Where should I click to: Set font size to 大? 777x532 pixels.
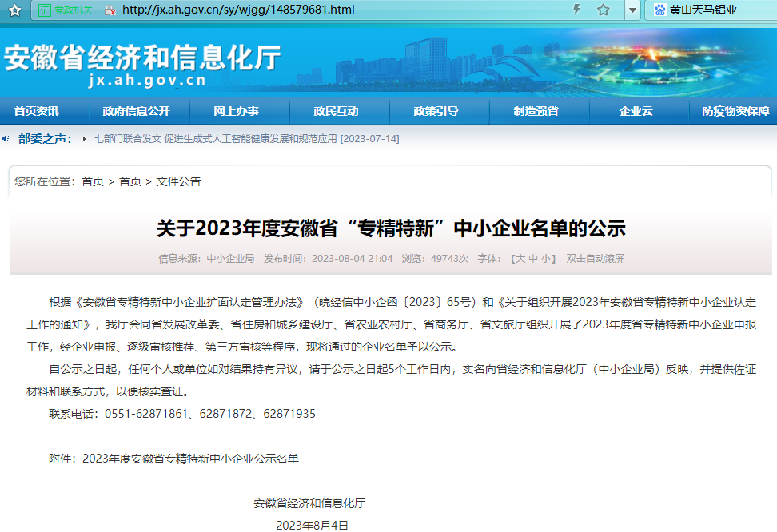pyautogui.click(x=520, y=259)
